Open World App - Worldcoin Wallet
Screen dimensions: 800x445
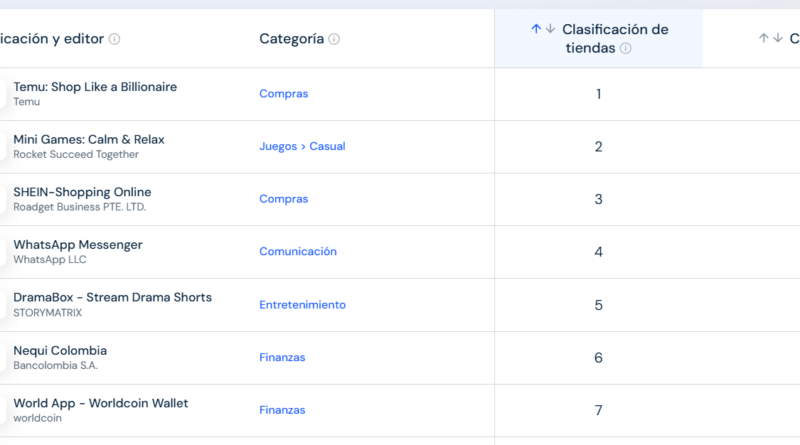click(x=100, y=403)
